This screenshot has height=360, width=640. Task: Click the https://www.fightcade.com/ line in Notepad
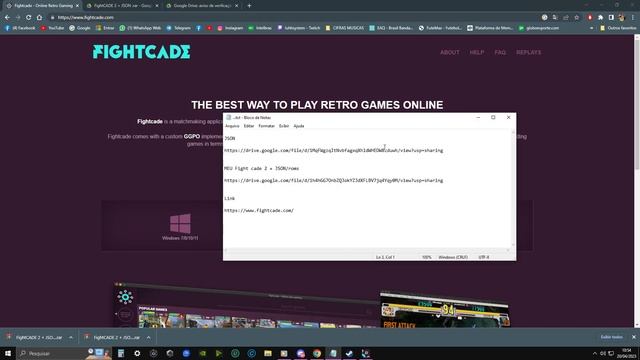click(259, 211)
